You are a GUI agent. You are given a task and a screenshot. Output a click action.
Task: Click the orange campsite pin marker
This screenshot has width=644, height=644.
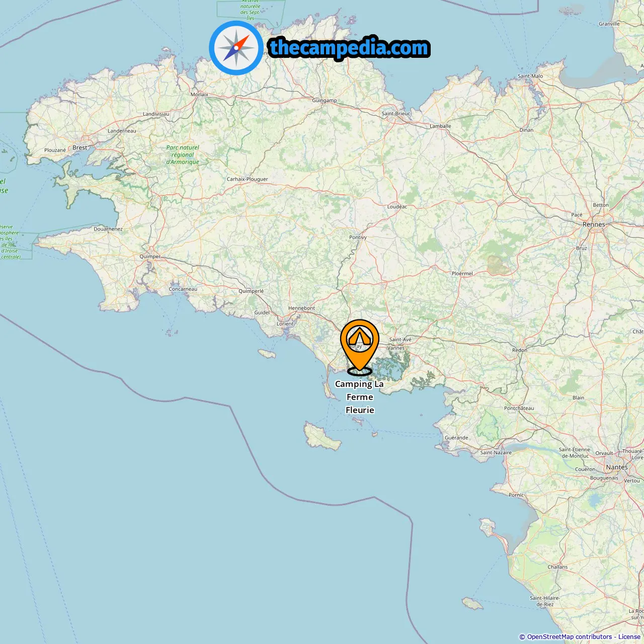click(x=360, y=347)
